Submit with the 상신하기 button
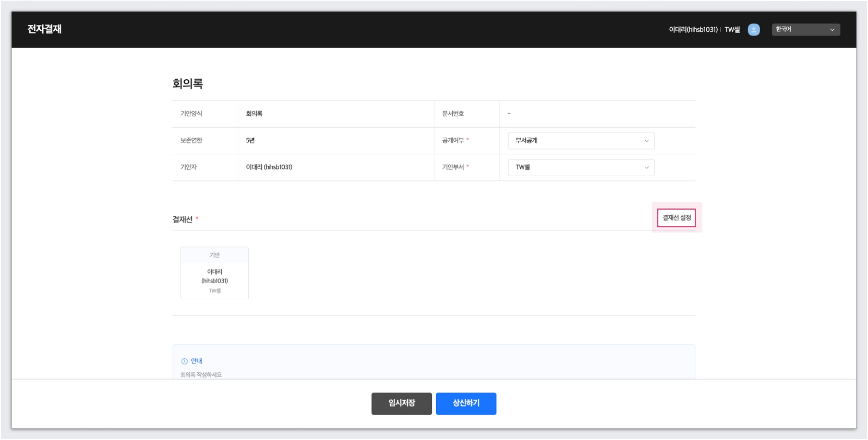The image size is (868, 440). (x=466, y=404)
